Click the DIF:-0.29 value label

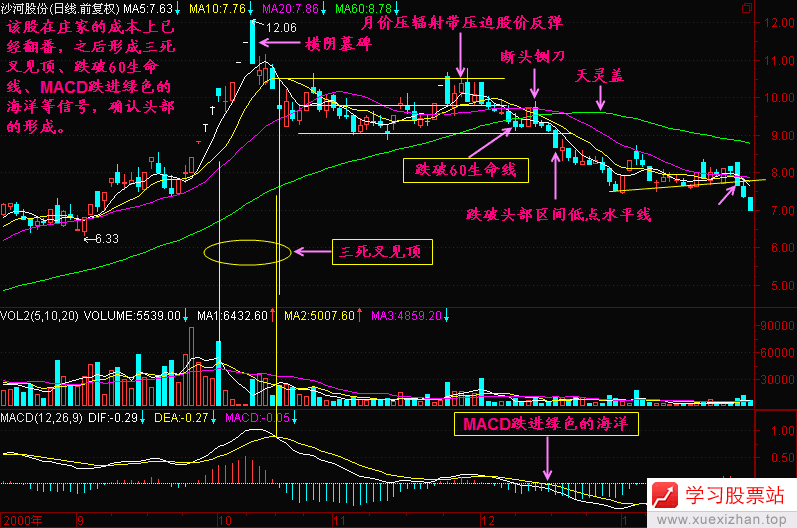(113, 418)
